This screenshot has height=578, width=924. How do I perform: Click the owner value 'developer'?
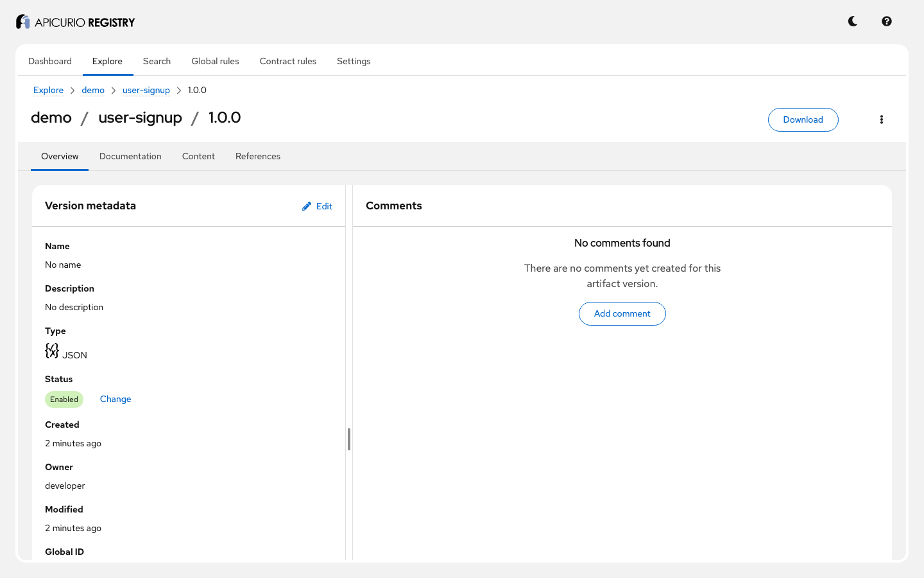65,486
